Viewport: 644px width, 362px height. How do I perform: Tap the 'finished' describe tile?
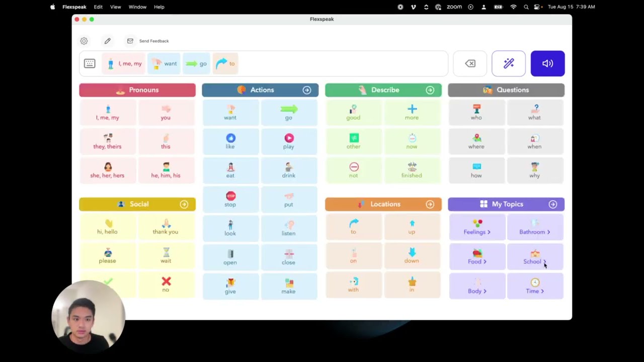(x=412, y=170)
